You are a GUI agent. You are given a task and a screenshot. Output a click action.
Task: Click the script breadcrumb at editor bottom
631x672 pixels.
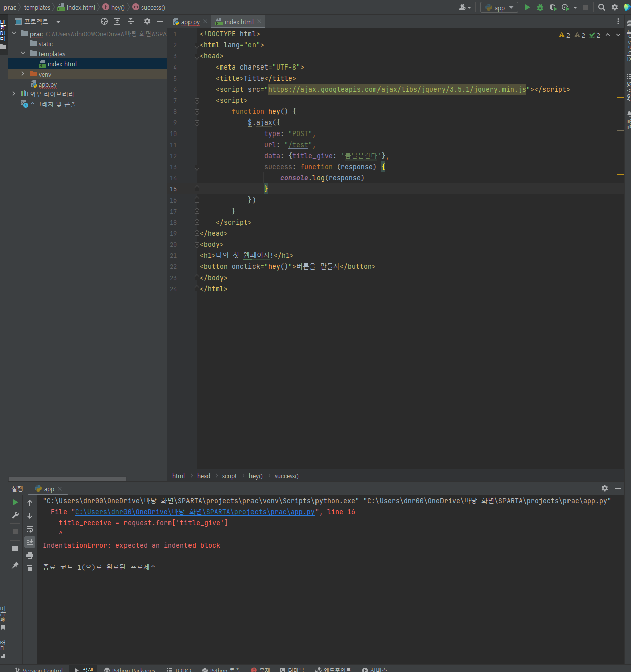[229, 476]
